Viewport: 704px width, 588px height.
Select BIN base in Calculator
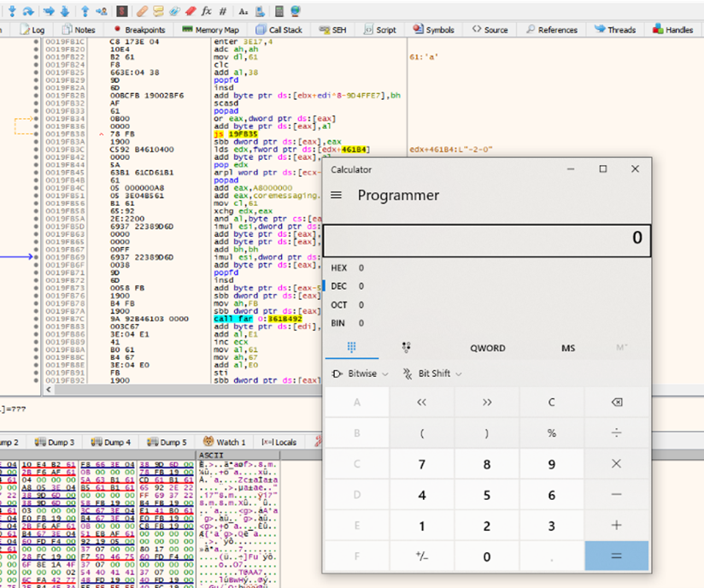click(487, 323)
